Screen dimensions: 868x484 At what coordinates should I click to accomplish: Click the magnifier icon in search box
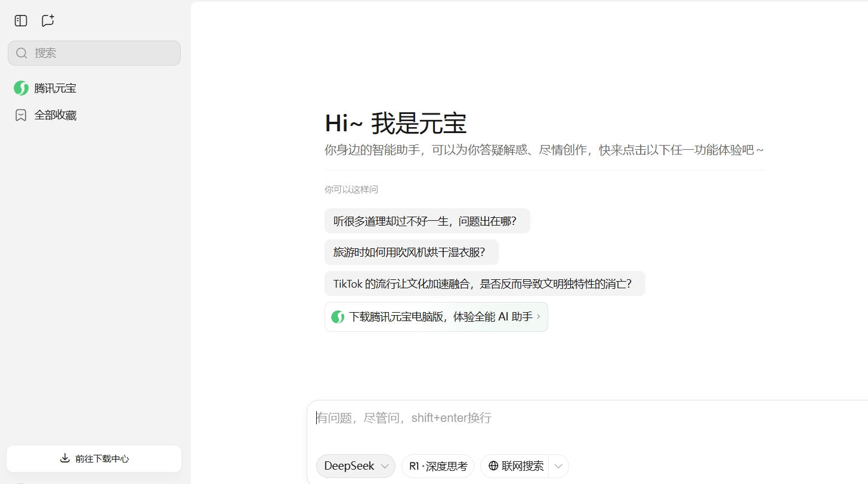[x=22, y=53]
